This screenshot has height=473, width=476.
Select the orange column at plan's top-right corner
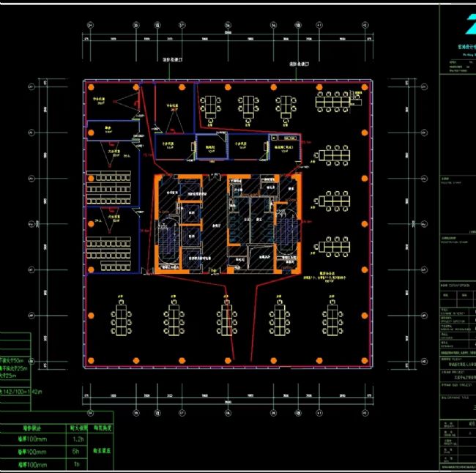coord(362,87)
